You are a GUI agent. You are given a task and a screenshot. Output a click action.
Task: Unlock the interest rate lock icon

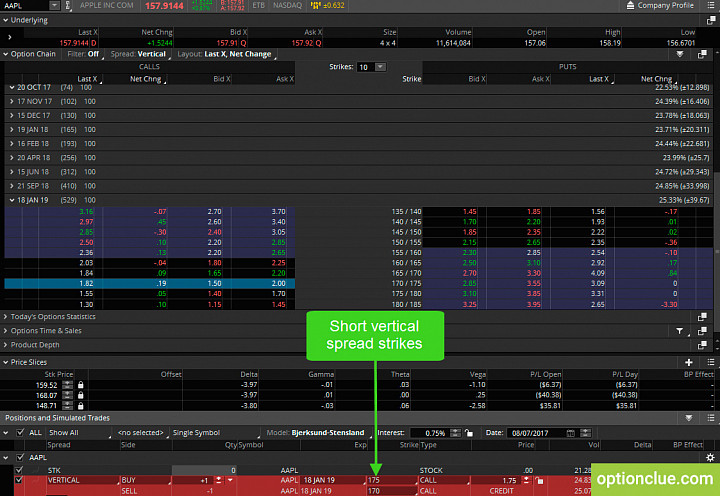pyautogui.click(x=468, y=433)
